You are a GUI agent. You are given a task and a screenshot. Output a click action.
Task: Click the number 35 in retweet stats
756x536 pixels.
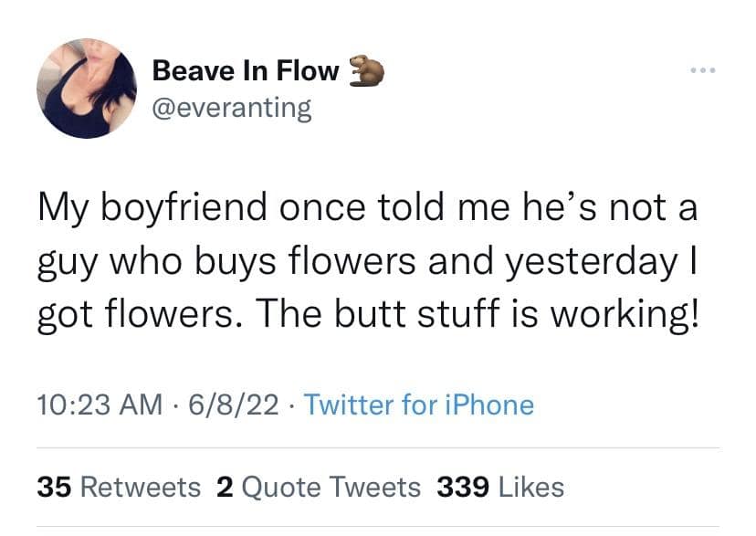point(55,487)
